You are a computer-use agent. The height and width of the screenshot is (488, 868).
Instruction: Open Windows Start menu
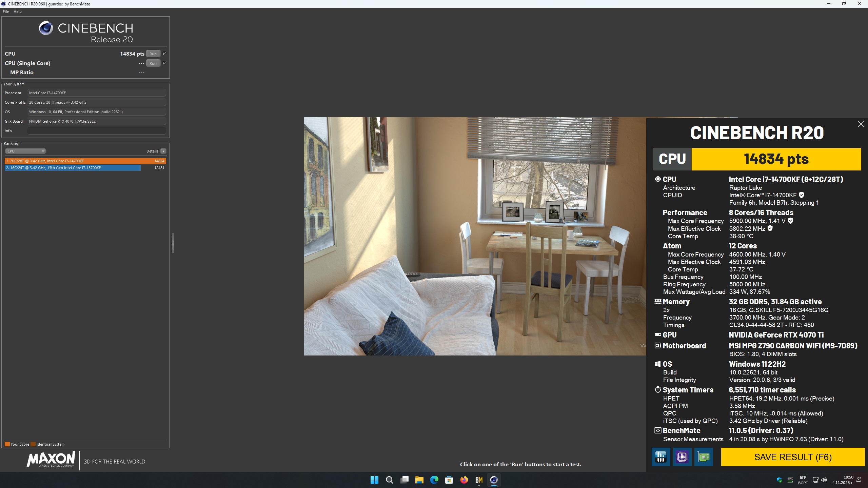pyautogui.click(x=374, y=480)
